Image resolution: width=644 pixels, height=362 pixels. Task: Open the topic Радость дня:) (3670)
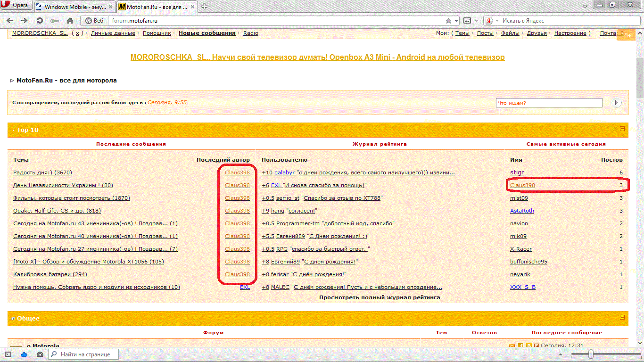point(42,173)
